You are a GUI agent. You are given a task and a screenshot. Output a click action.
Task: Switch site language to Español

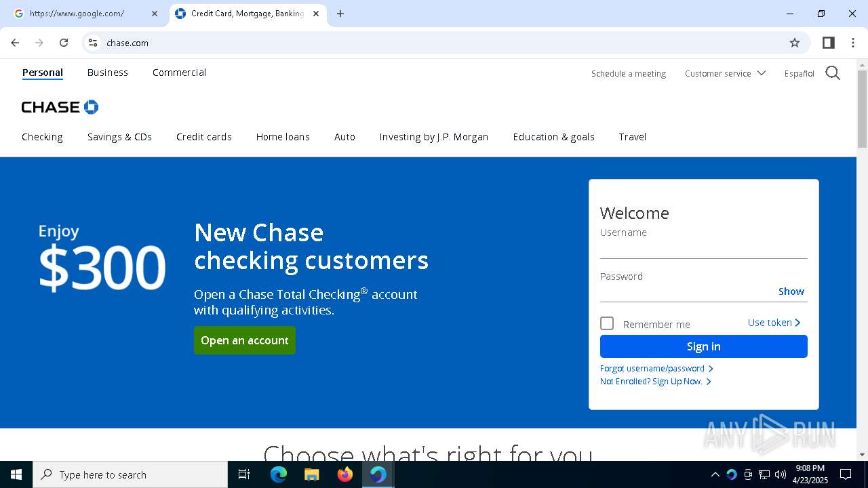pos(799,73)
